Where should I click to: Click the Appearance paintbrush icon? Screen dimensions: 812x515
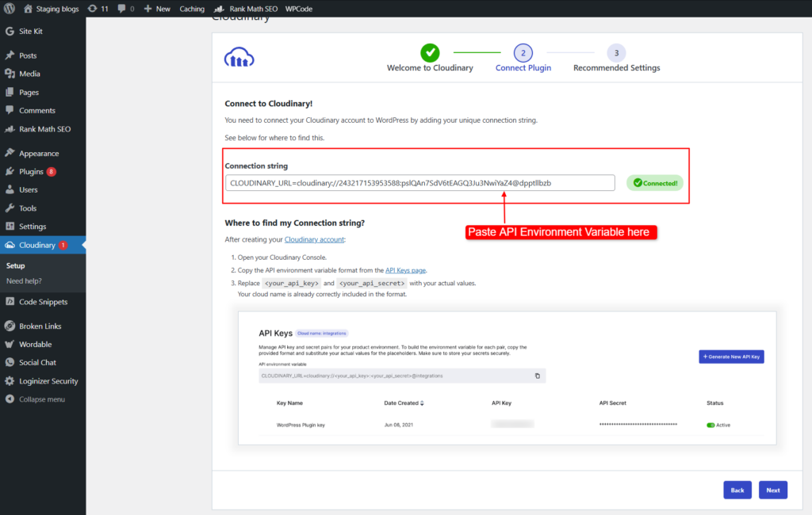(x=10, y=153)
